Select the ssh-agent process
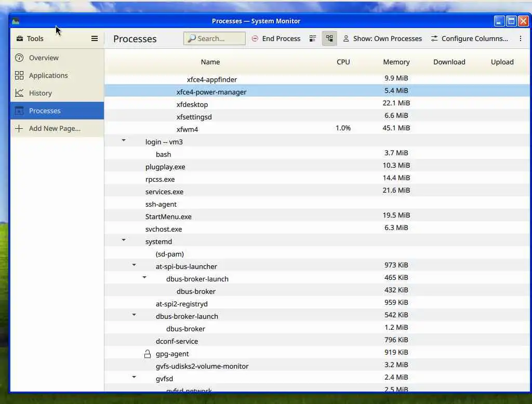 (x=316, y=203)
